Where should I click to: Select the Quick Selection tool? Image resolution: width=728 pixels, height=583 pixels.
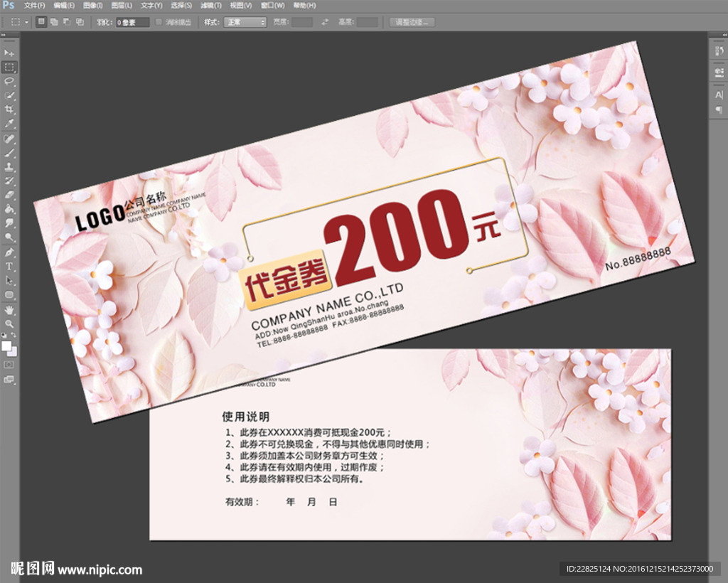pyautogui.click(x=9, y=95)
